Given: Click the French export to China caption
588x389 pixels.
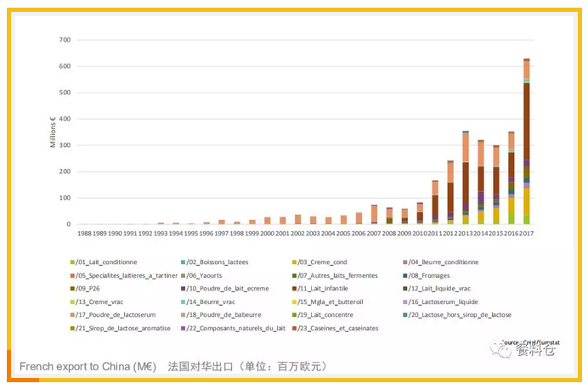Looking at the screenshot, I should point(88,367).
